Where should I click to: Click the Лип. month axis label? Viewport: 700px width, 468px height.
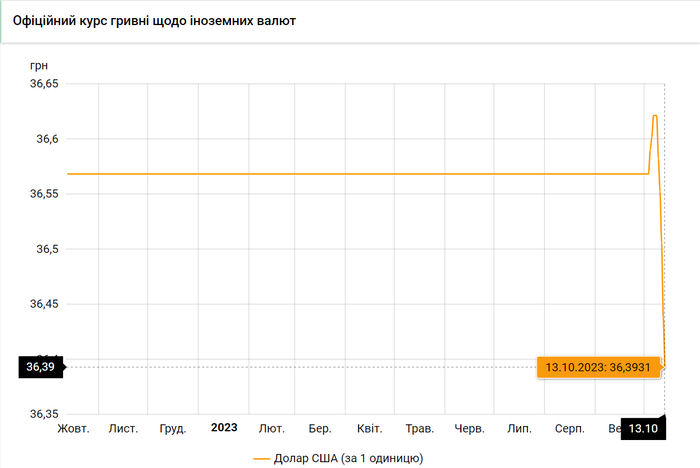pos(519,428)
